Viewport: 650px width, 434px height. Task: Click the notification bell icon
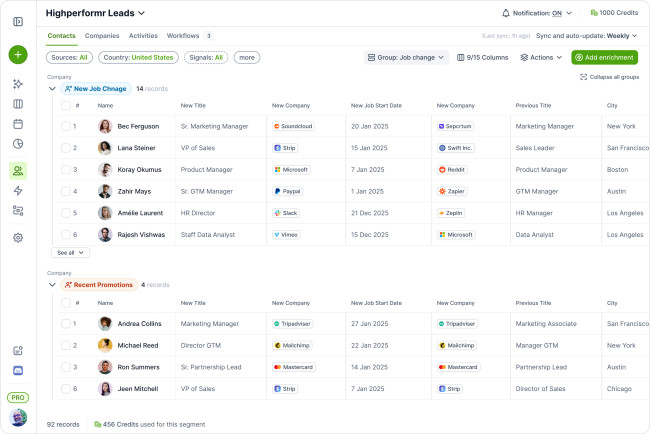tap(506, 14)
